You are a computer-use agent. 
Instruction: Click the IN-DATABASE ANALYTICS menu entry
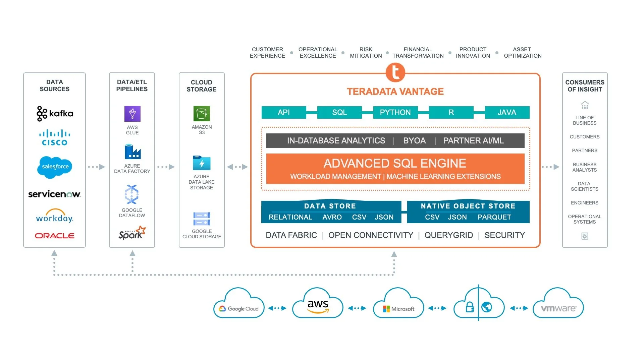pos(337,140)
